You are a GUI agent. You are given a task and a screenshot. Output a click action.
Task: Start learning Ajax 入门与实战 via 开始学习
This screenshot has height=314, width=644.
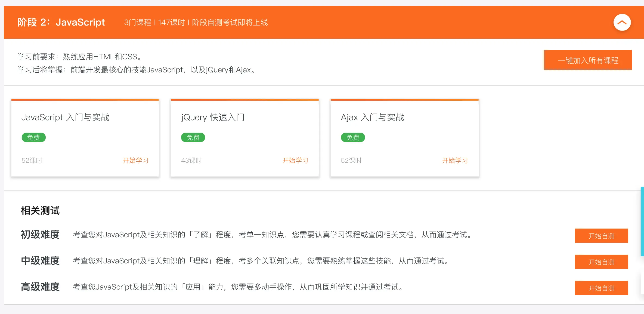(455, 161)
